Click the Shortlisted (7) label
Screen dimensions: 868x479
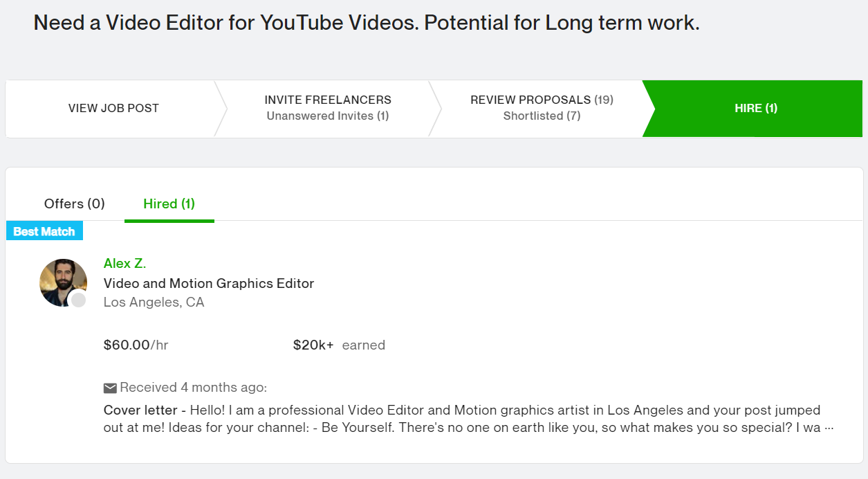[x=542, y=116]
